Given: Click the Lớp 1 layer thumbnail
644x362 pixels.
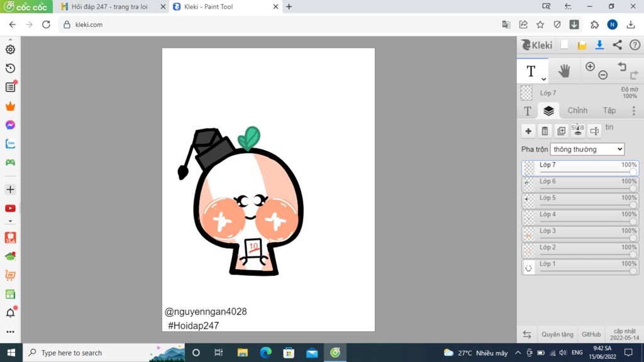Looking at the screenshot, I should [528, 268].
